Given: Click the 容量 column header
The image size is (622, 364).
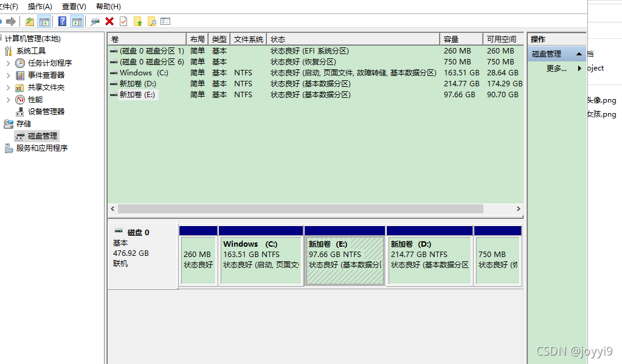Looking at the screenshot, I should point(460,39).
